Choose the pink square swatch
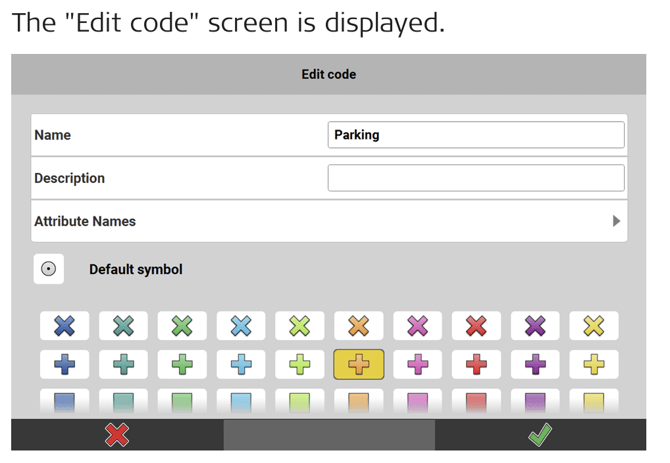Image resolution: width=670 pixels, height=463 pixels. coord(417,403)
